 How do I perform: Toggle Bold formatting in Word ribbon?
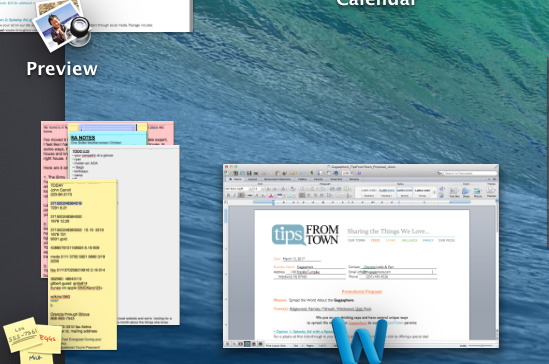[229, 195]
